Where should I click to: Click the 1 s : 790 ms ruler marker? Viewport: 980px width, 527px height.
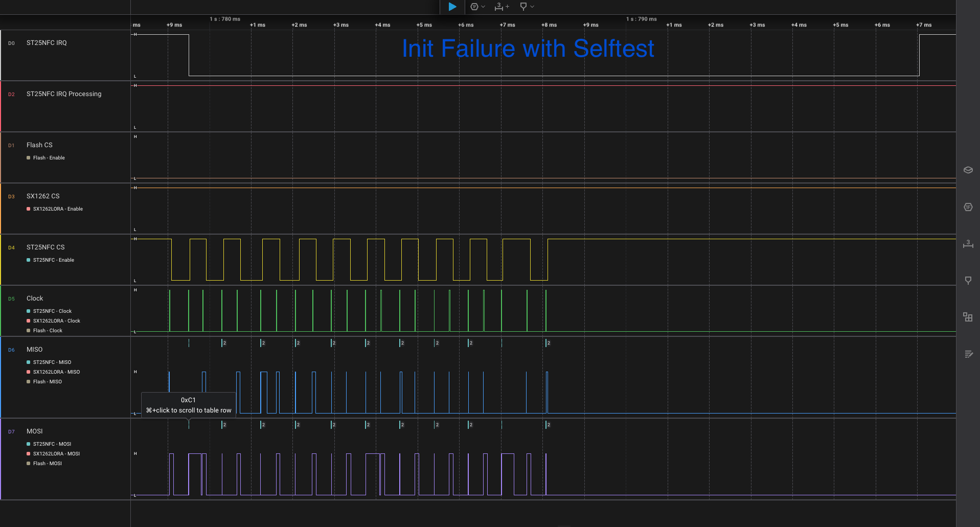click(x=641, y=19)
